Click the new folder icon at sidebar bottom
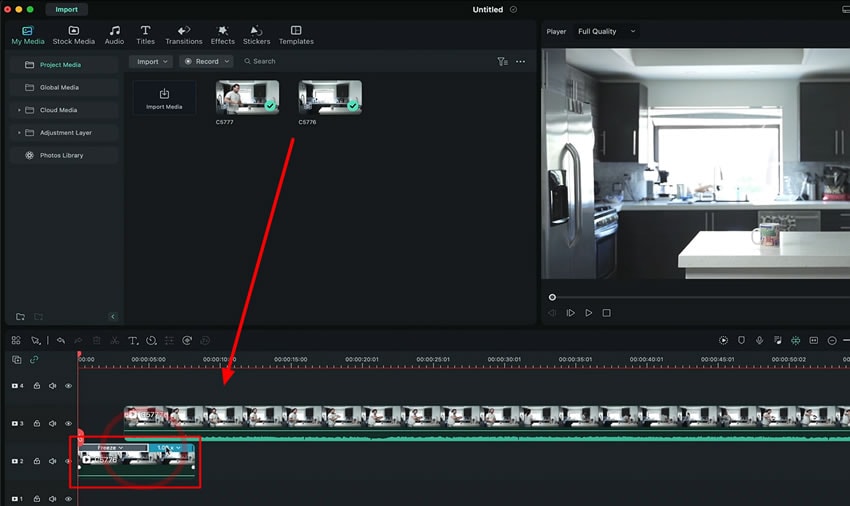 click(20, 317)
